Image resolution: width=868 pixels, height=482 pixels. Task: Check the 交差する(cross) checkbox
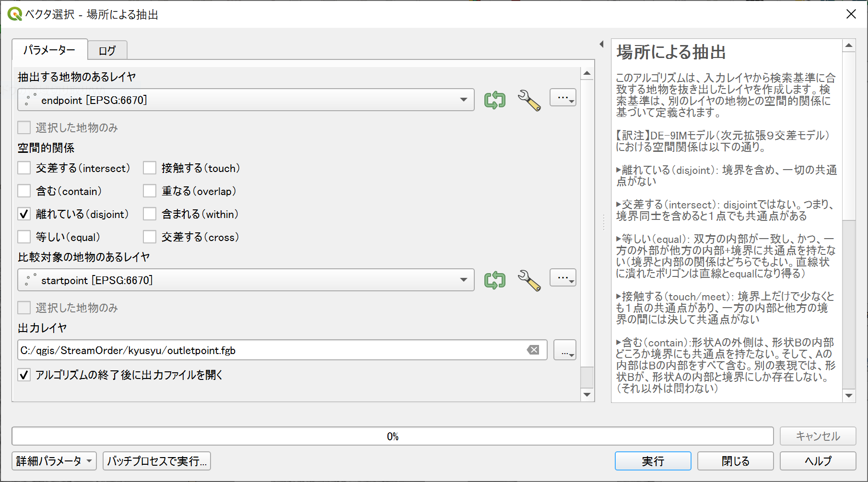150,237
